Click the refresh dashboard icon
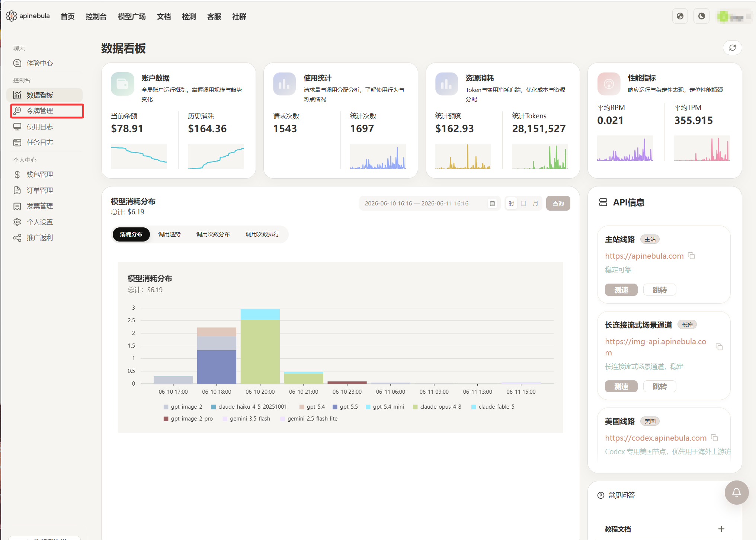The height and width of the screenshot is (540, 756). (732, 48)
